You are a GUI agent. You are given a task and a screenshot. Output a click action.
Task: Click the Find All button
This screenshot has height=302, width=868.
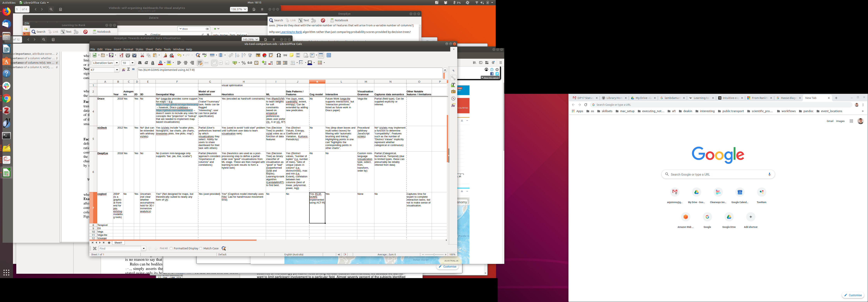coord(163,248)
